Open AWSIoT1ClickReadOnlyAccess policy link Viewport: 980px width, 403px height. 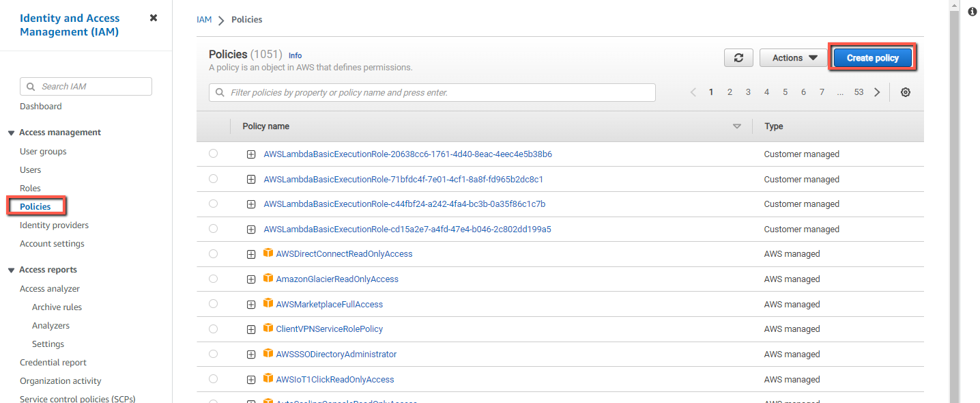(334, 379)
